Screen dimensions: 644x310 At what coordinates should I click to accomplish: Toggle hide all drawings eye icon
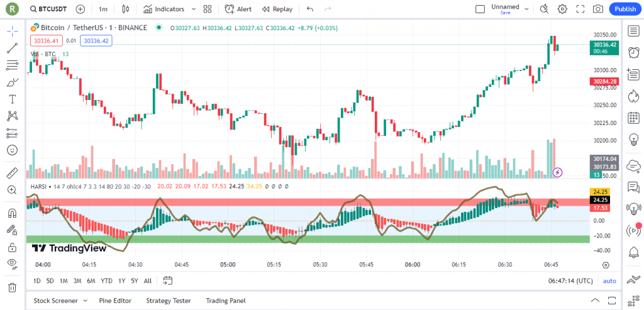pyautogui.click(x=12, y=263)
